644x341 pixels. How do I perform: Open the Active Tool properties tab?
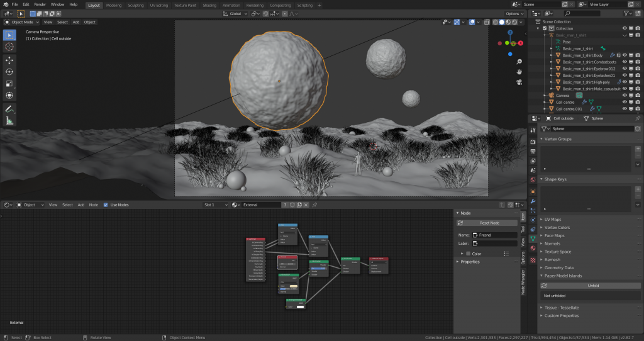[x=533, y=130]
